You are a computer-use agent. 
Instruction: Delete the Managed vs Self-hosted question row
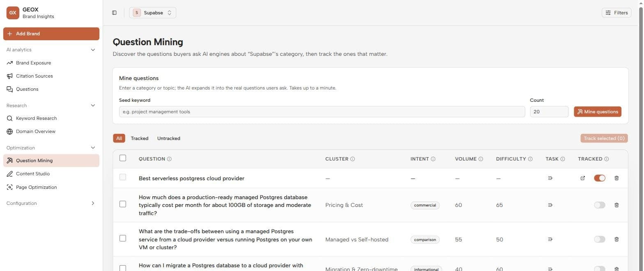(616, 239)
